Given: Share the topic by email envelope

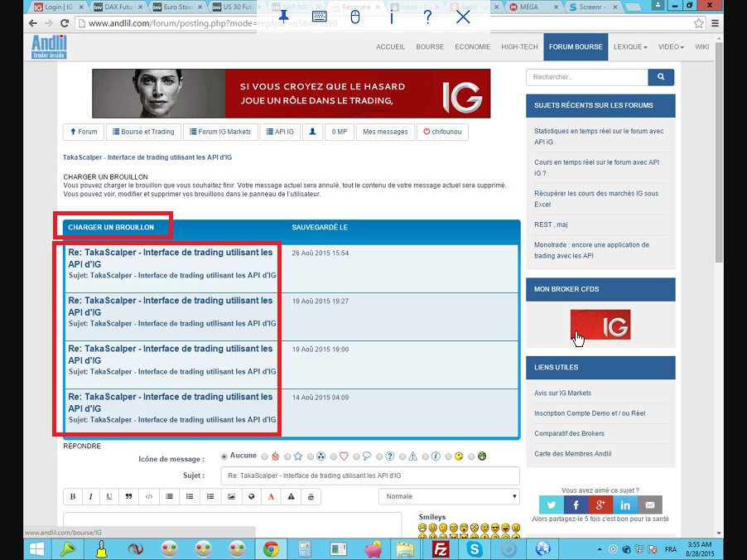Looking at the screenshot, I should pyautogui.click(x=650, y=504).
